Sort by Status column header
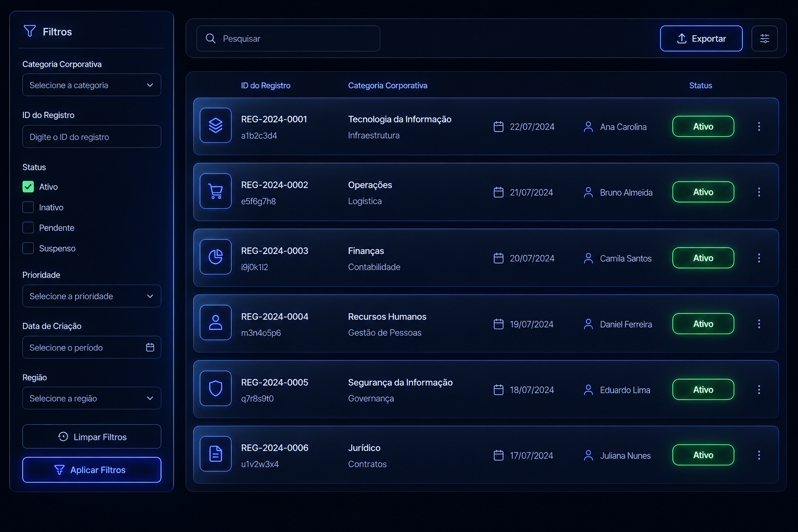Viewport: 798px width, 532px height. (x=700, y=85)
